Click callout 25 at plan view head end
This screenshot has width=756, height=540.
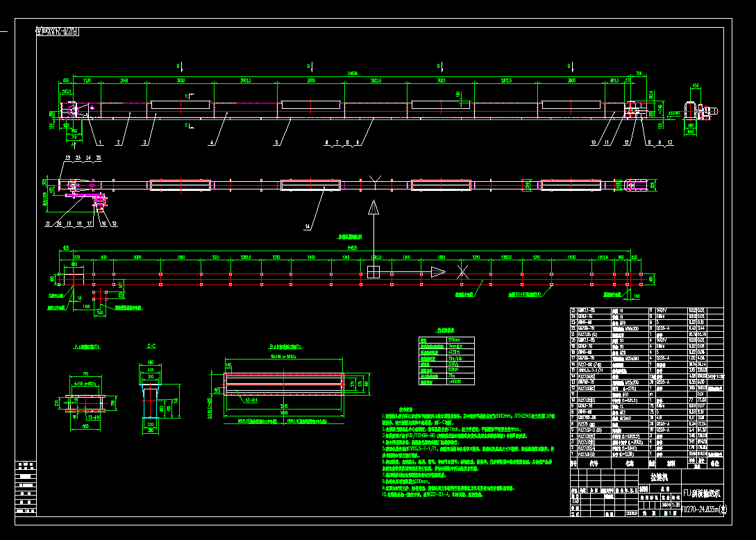pyautogui.click(x=99, y=158)
